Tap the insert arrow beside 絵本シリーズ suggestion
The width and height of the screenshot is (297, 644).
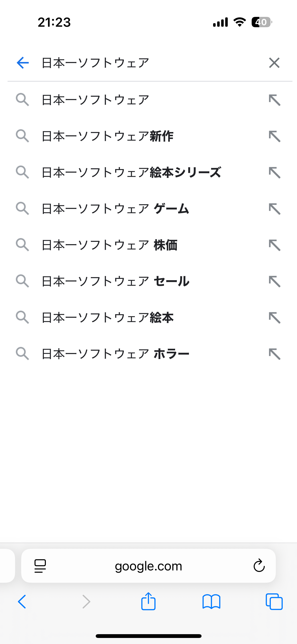pos(274,173)
